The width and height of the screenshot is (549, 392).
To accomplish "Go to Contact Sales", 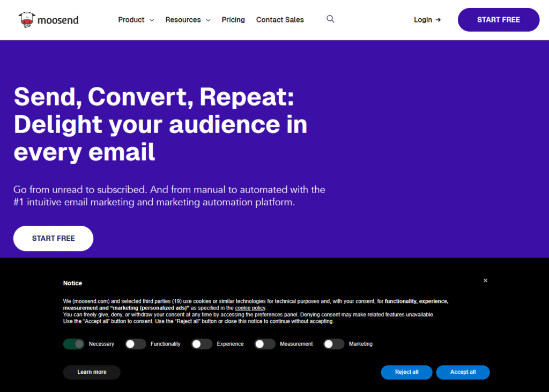I will click(x=280, y=20).
